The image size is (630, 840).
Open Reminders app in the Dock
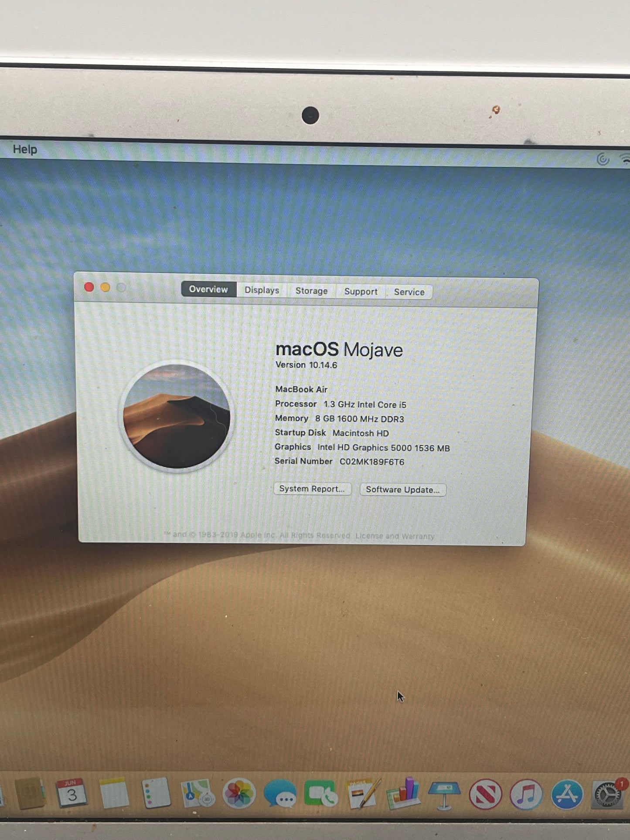pyautogui.click(x=156, y=793)
